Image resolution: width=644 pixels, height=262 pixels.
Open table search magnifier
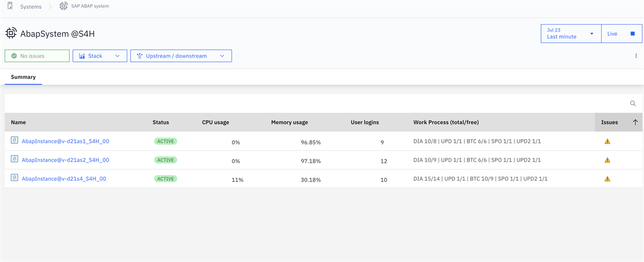point(633,104)
